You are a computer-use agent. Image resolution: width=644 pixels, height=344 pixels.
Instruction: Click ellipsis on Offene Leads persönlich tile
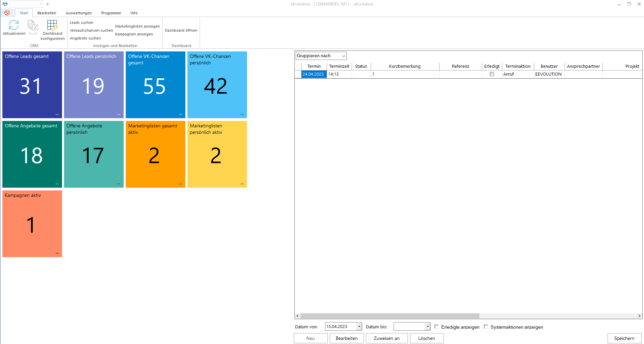point(119,114)
